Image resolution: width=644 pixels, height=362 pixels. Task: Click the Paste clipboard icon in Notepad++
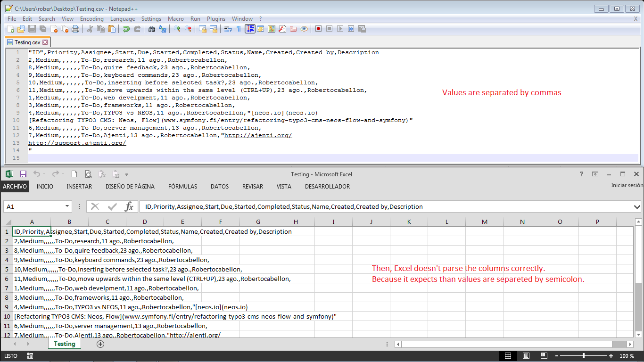pyautogui.click(x=112, y=29)
